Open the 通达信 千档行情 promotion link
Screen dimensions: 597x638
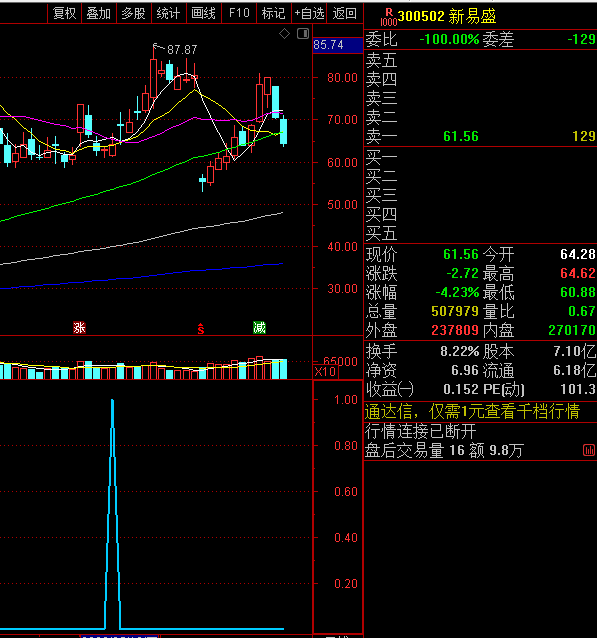tap(472, 412)
